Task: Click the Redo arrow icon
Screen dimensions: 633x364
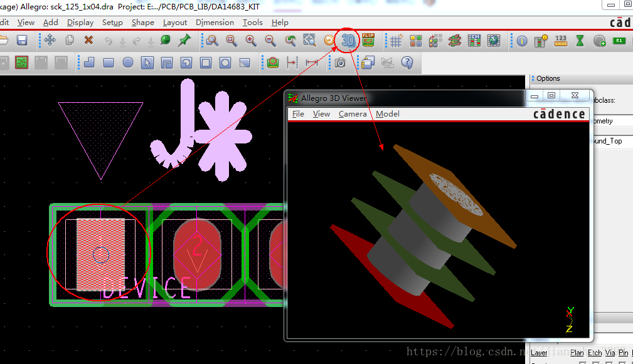Action: [x=137, y=41]
